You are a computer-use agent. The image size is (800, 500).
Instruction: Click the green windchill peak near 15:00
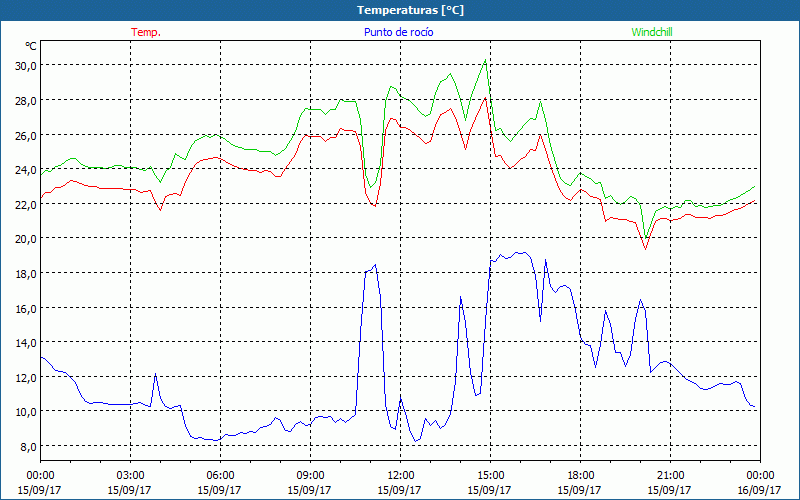point(485,61)
